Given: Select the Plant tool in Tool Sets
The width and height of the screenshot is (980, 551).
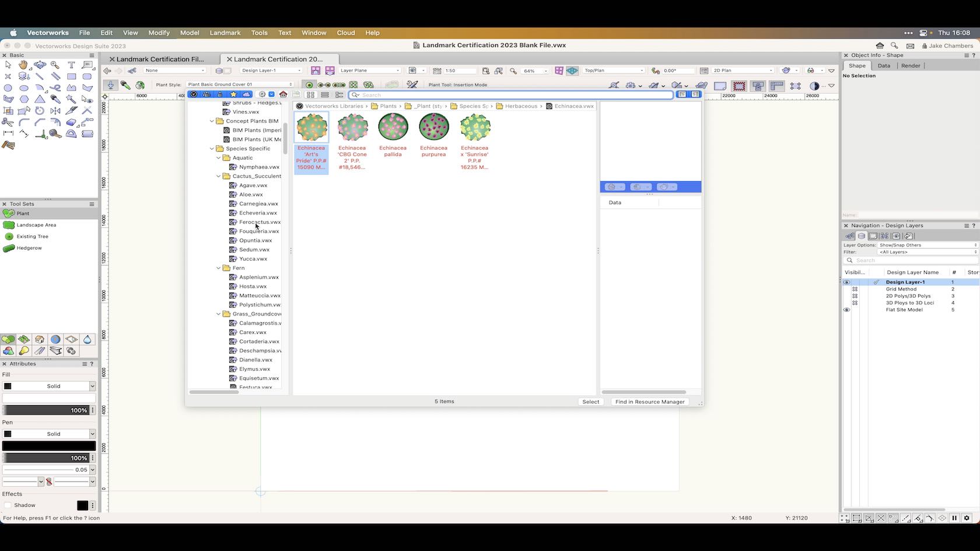Looking at the screenshot, I should 22,213.
